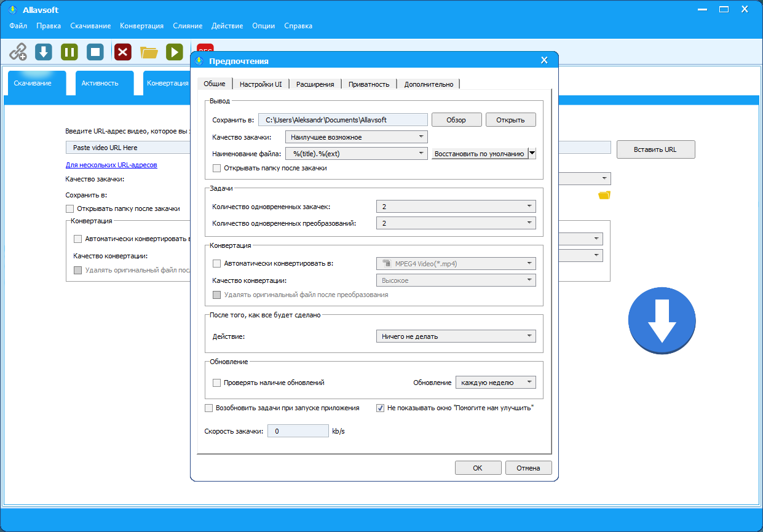
Task: Open Количество одновременных закачек dropdown
Action: tap(456, 206)
